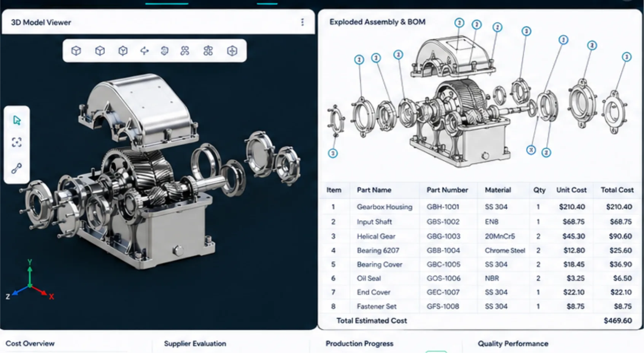Screen dimensions: 644x353
Task: Click the Total Cost column header
Action: 617,190
